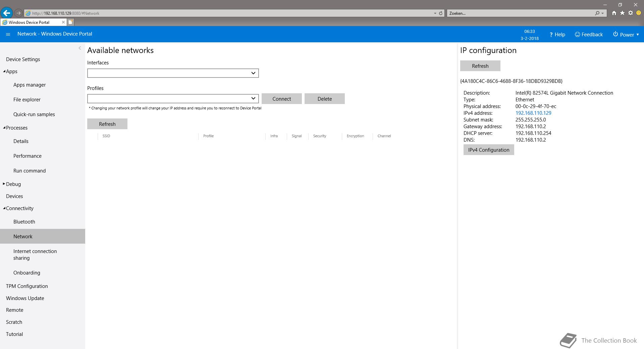Image resolution: width=644 pixels, height=349 pixels.
Task: Open the IPv4 Configuration button
Action: pos(489,150)
